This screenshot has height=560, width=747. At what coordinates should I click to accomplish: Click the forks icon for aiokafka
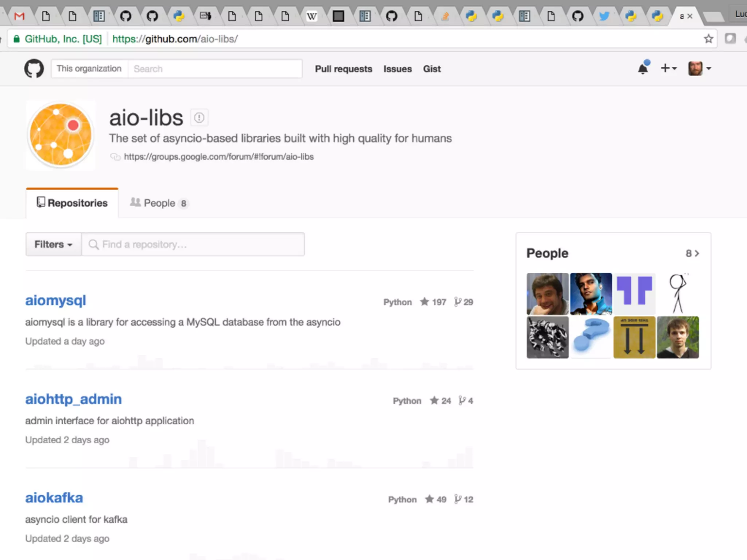(x=458, y=499)
